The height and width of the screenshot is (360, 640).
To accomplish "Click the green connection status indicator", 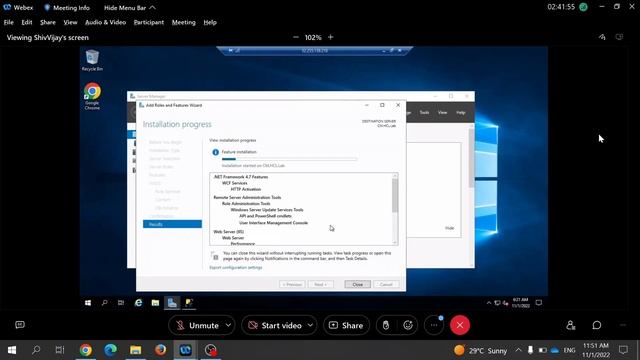I will point(583,7).
